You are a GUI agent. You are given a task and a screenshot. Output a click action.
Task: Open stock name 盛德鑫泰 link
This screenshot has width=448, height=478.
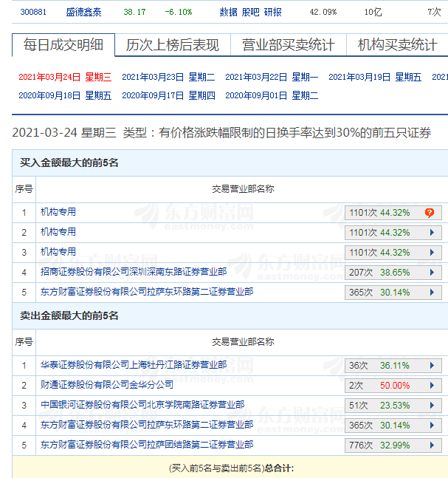point(83,12)
